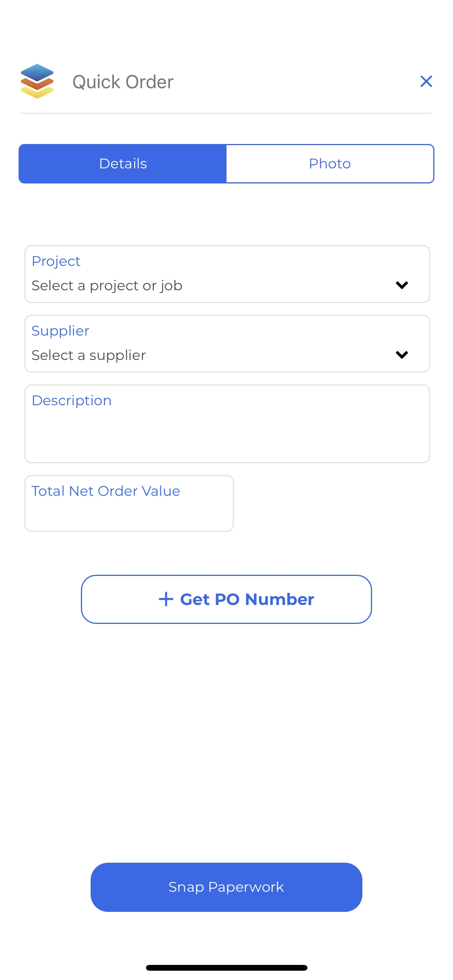Click the Get PO Number button

click(x=226, y=599)
